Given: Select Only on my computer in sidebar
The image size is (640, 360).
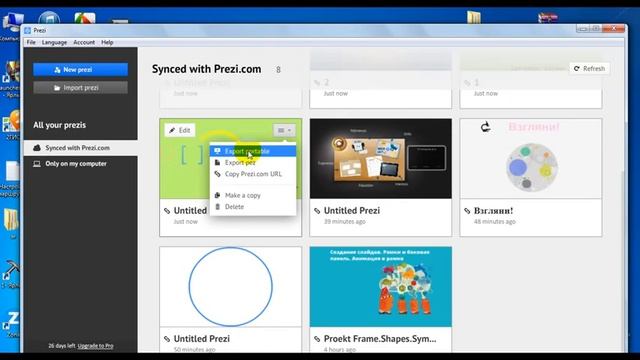Looking at the screenshot, I should coord(80,164).
